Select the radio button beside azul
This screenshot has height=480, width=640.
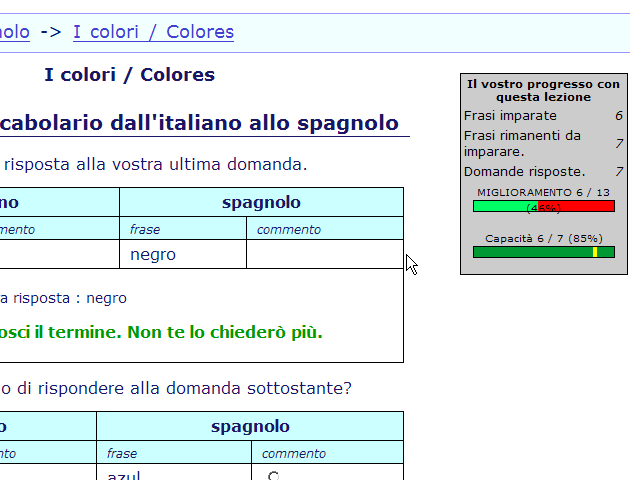pyautogui.click(x=273, y=476)
